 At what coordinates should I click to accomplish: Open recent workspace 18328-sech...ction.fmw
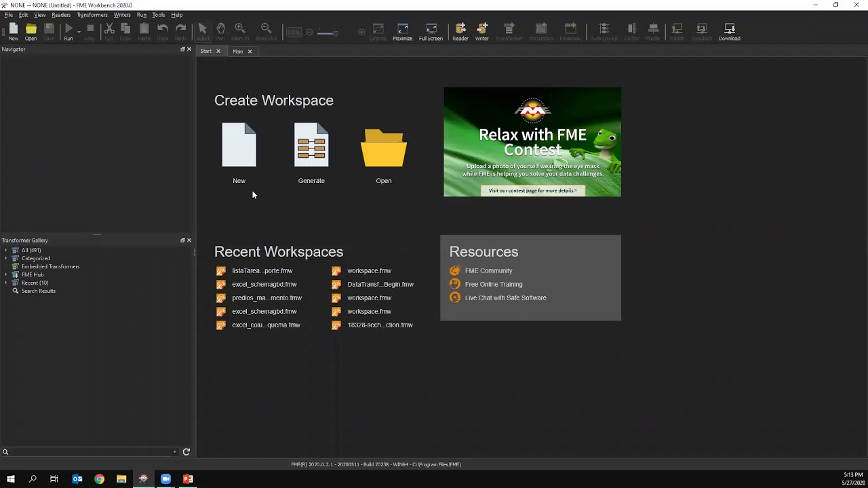pos(380,325)
